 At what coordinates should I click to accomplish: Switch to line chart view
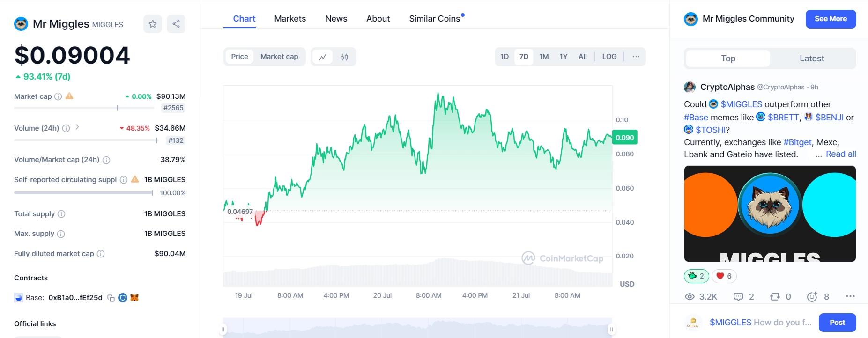[x=323, y=57]
